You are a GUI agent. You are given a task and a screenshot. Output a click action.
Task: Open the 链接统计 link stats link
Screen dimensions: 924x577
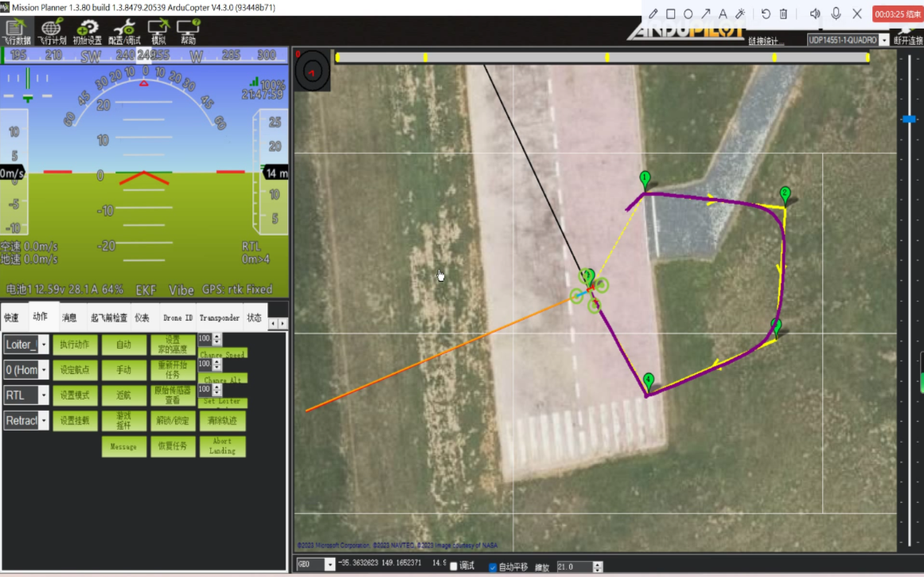click(x=766, y=41)
